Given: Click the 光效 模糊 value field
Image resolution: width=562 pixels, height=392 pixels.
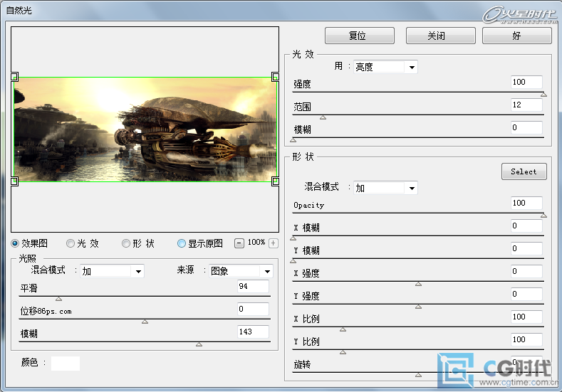Looking at the screenshot, I should [x=526, y=128].
